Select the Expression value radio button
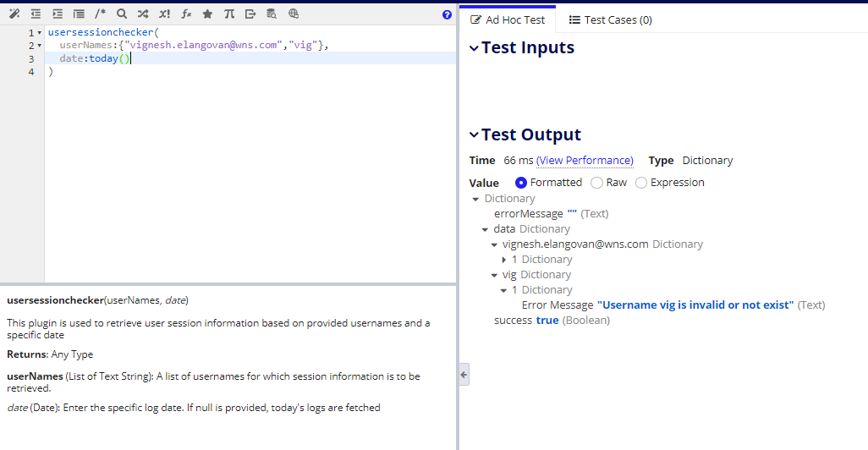This screenshot has height=450, width=868. click(x=641, y=183)
